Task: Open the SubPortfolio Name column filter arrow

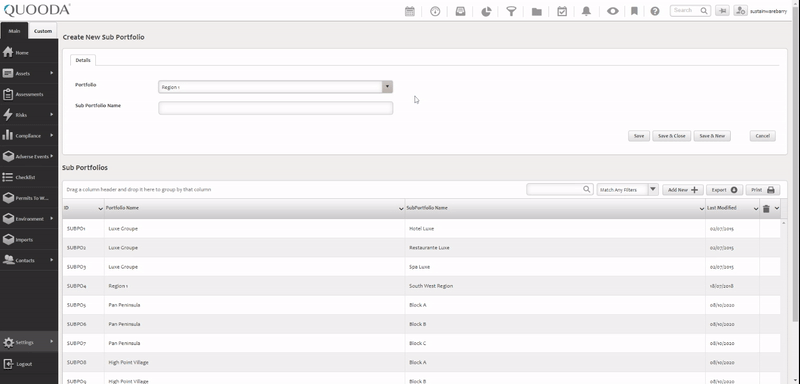Action: pos(702,209)
